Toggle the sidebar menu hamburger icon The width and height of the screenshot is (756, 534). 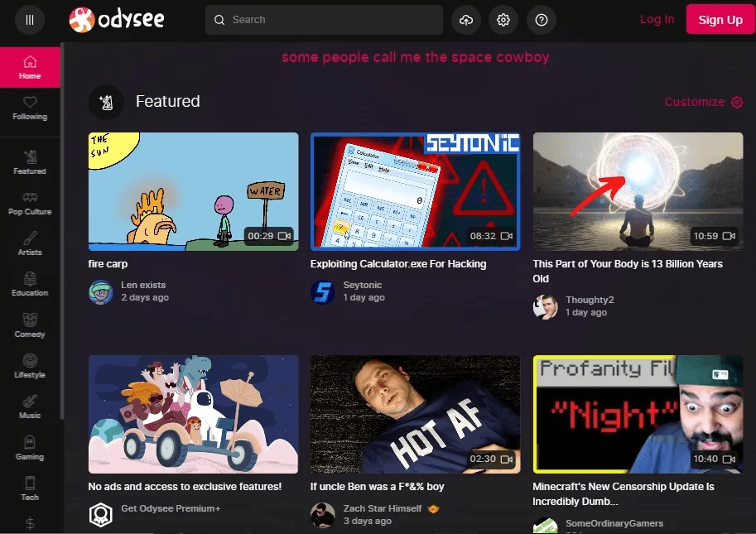click(x=30, y=20)
